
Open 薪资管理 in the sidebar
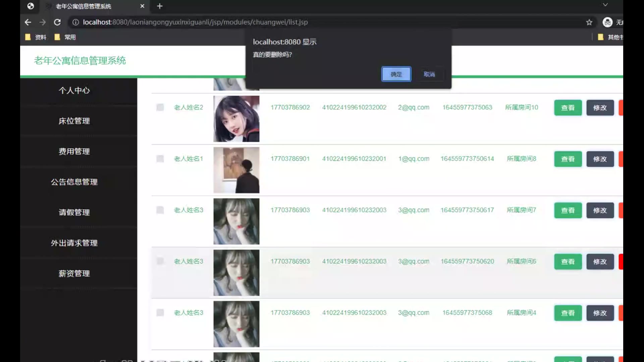pyautogui.click(x=74, y=274)
